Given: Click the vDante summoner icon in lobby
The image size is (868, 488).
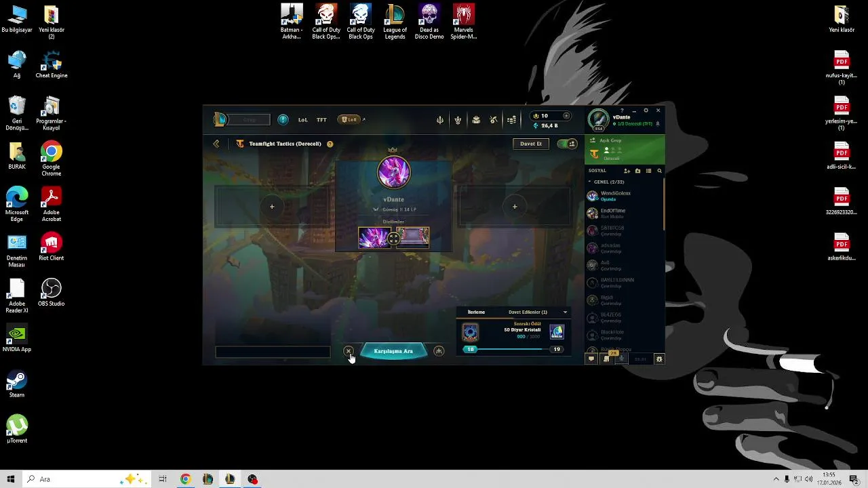Looking at the screenshot, I should pos(393,172).
